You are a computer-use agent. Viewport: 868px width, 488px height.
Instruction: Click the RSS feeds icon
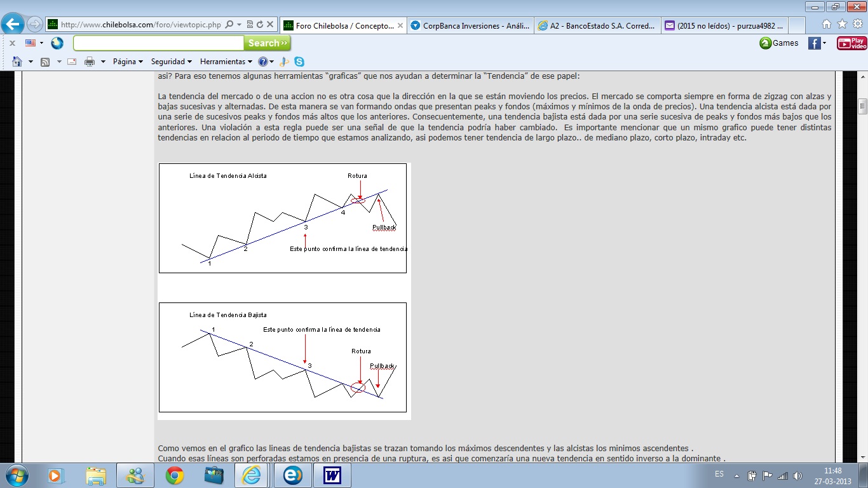coord(45,62)
